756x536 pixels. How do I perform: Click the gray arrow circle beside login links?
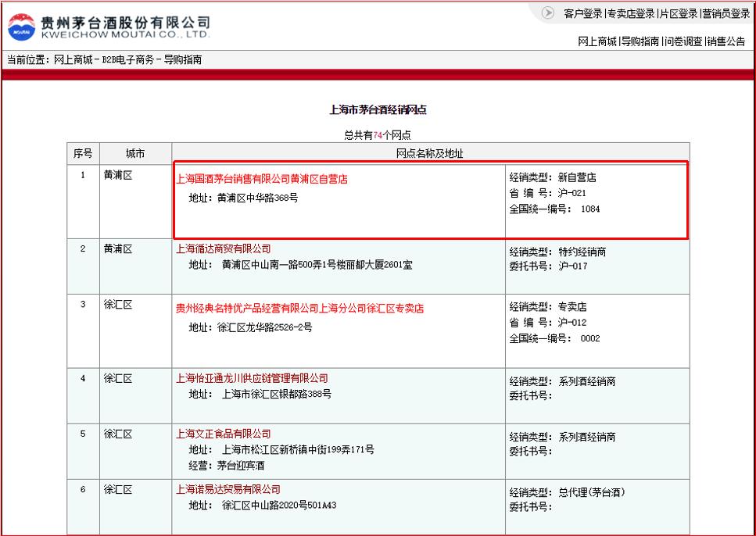(x=550, y=13)
